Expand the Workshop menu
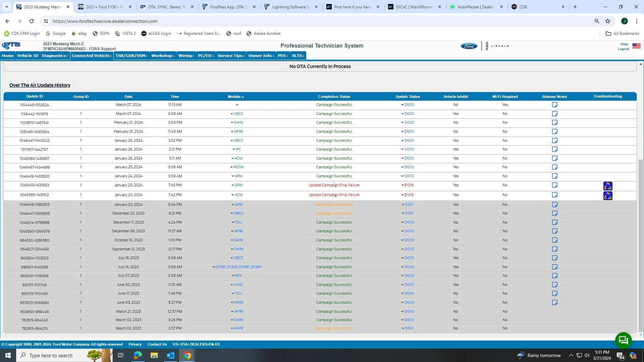The height and width of the screenshot is (362, 644). tap(163, 56)
